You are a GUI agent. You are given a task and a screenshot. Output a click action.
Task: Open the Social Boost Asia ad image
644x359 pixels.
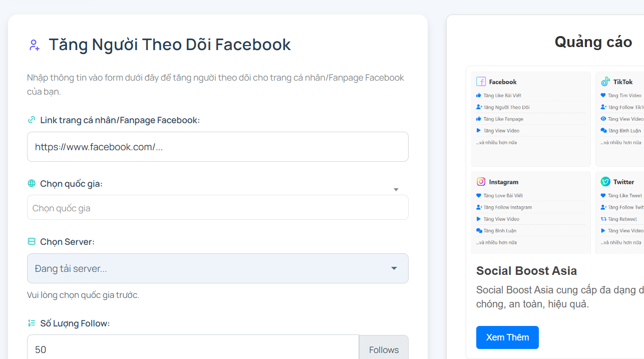(x=555, y=160)
